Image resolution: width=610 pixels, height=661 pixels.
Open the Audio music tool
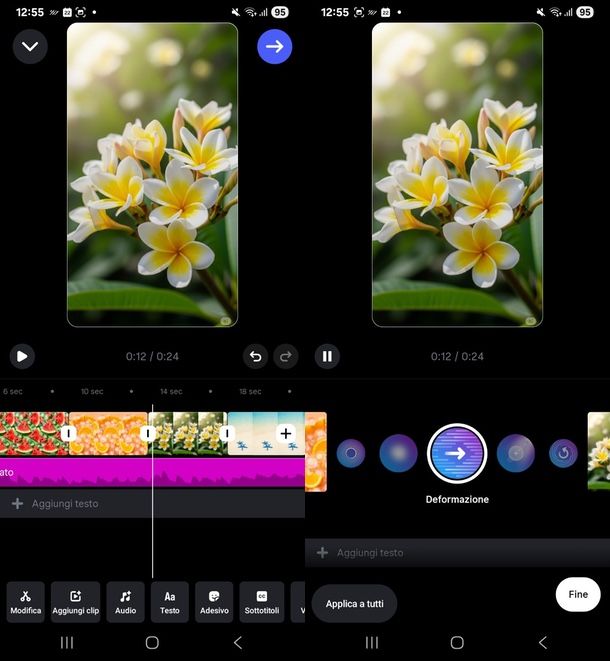click(x=126, y=602)
